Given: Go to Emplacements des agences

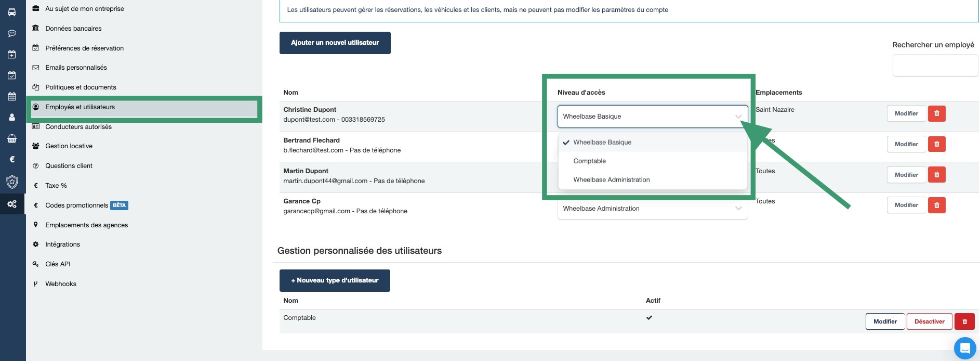Looking at the screenshot, I should point(86,225).
